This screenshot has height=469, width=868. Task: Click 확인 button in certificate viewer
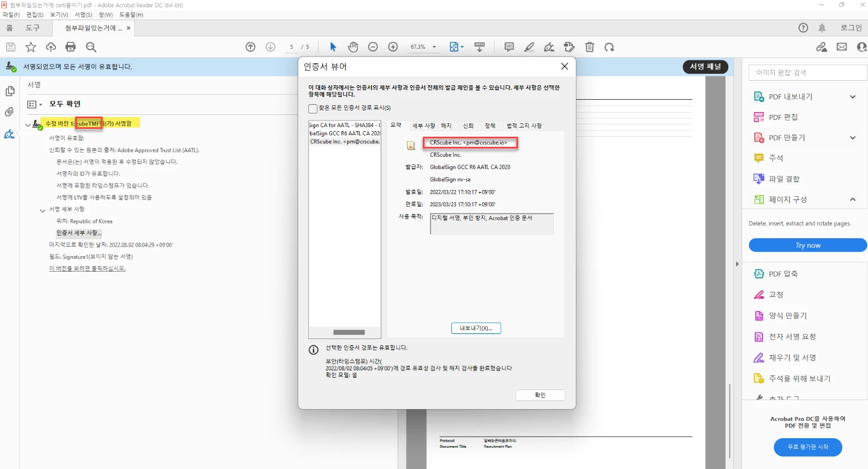(540, 395)
